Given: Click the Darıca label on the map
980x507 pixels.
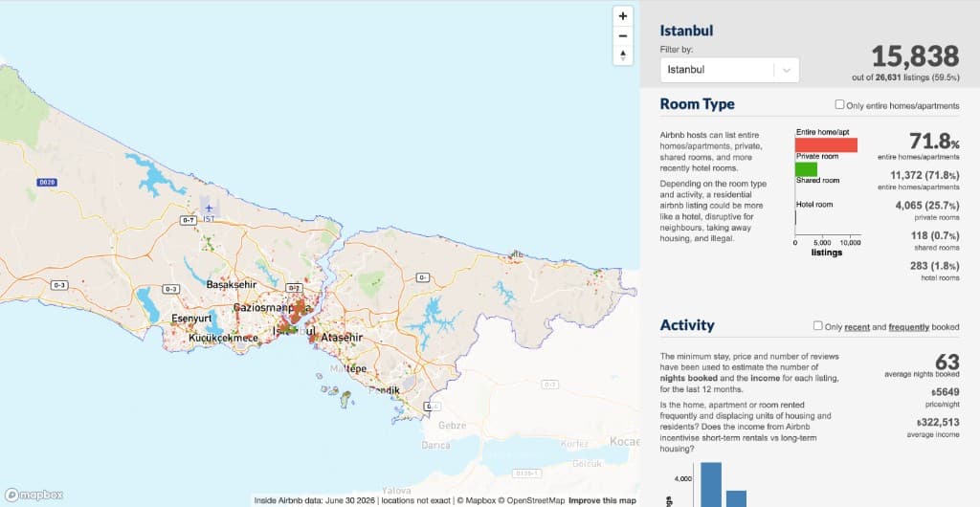Looking at the screenshot, I should (x=435, y=446).
